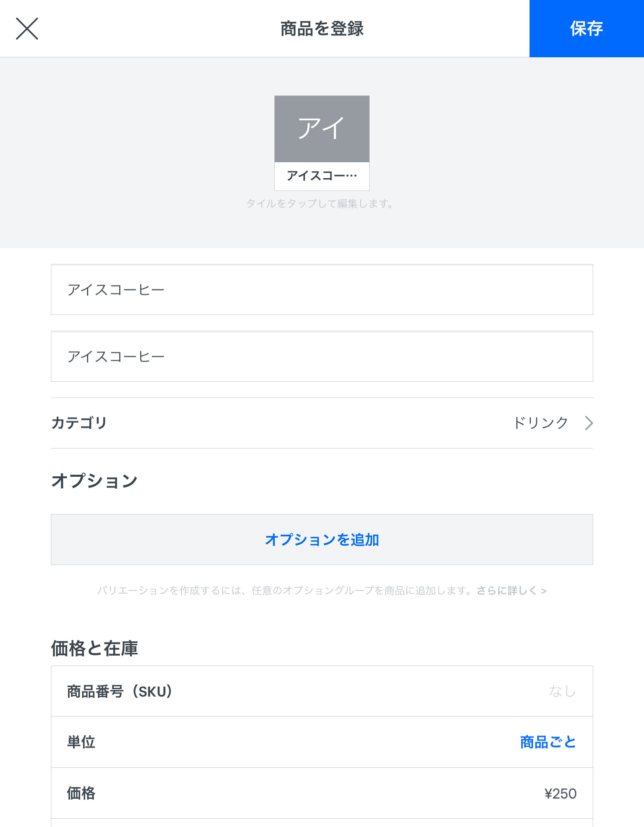Click the 価格と在庫 section heading
The width and height of the screenshot is (644, 827).
pos(94,647)
